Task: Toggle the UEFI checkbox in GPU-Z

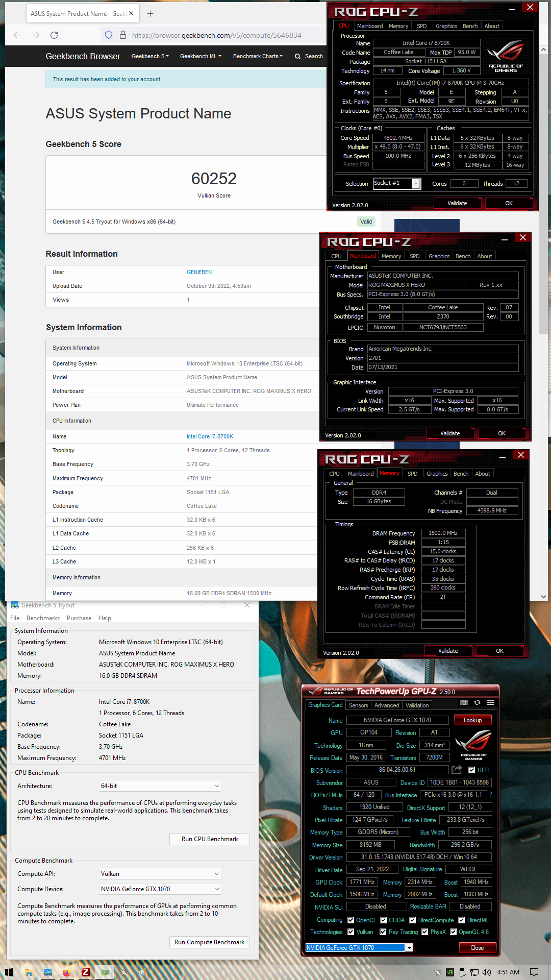Action: [x=472, y=770]
